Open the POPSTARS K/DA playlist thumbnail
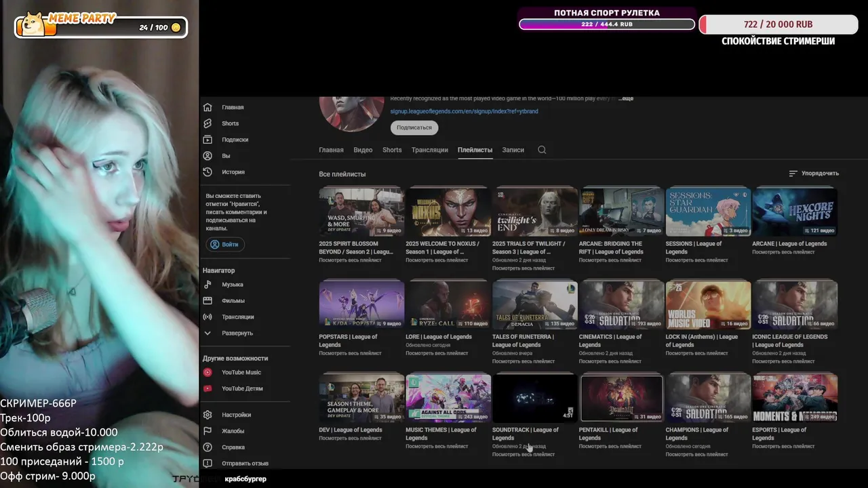Image resolution: width=868 pixels, height=488 pixels. (x=361, y=305)
